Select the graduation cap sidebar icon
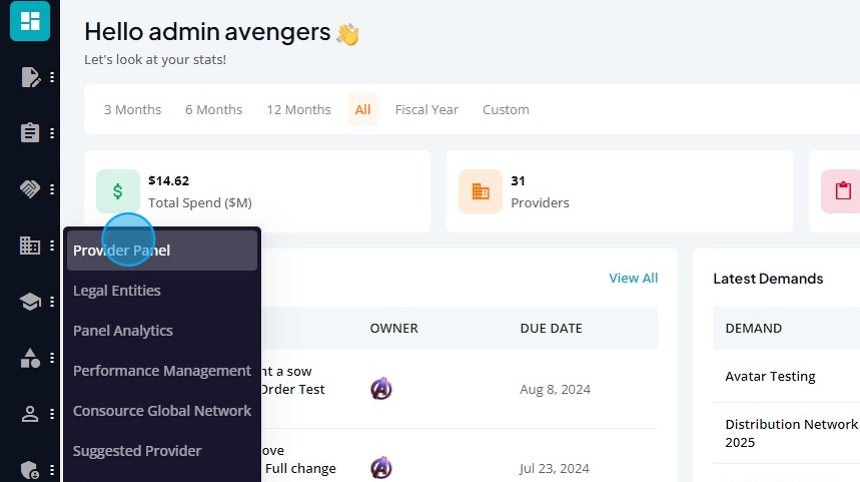Screen dimensions: 860x482 pyautogui.click(x=30, y=301)
